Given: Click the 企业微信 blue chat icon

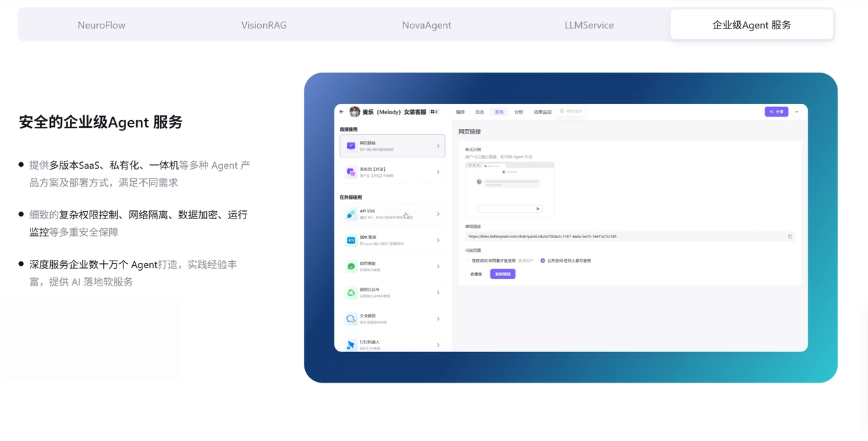Looking at the screenshot, I should point(351,319).
